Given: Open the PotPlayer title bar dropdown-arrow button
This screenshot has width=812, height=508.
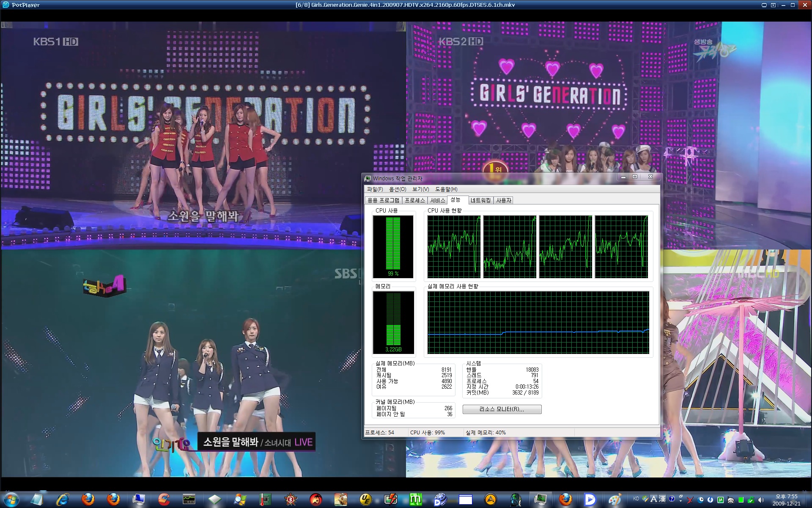Looking at the screenshot, I should [773, 5].
